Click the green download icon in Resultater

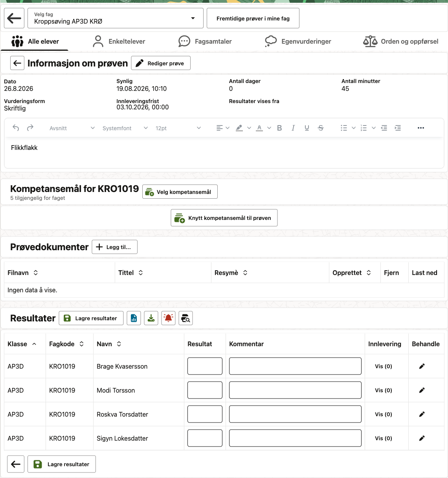pos(151,318)
